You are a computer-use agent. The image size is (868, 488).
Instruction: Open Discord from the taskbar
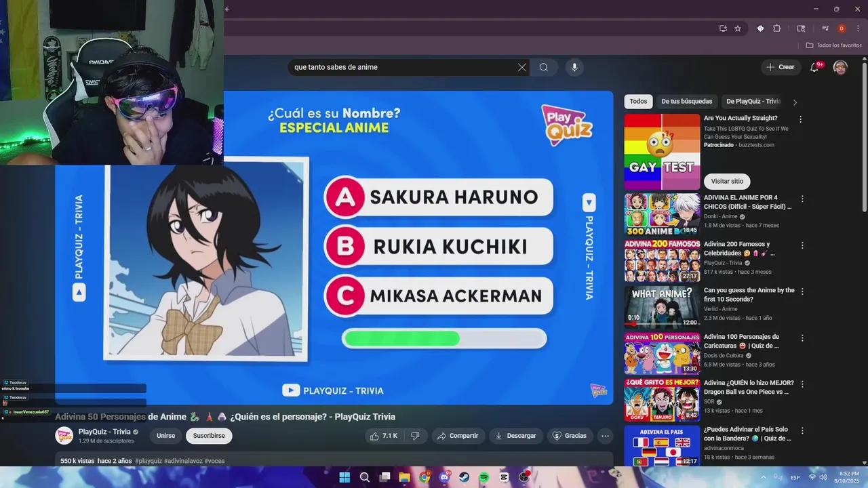coord(444,477)
